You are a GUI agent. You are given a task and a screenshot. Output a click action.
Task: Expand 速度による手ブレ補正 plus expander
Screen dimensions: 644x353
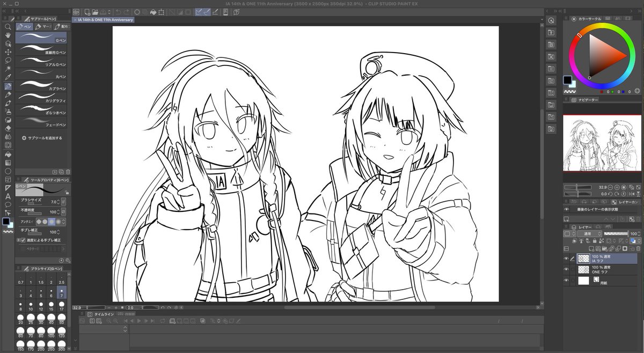point(18,240)
